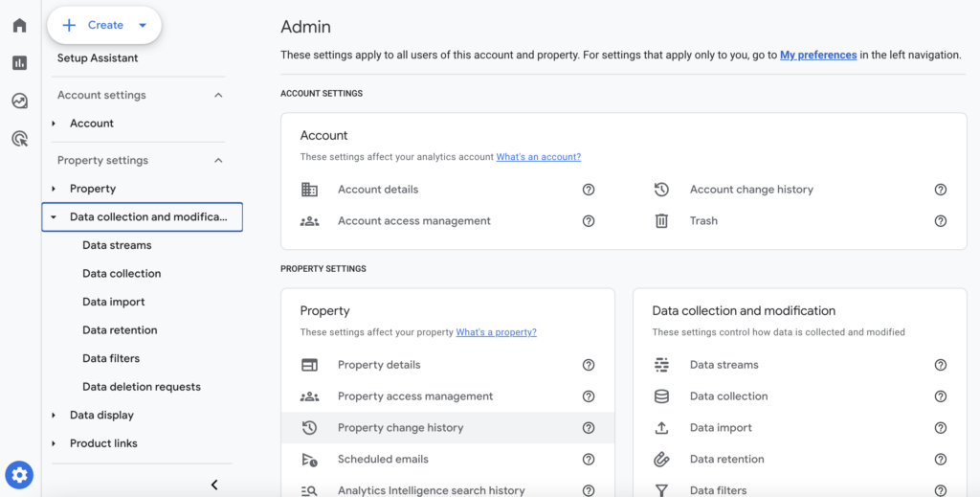Click the Data import upload icon
This screenshot has height=497, width=980.
(661, 428)
